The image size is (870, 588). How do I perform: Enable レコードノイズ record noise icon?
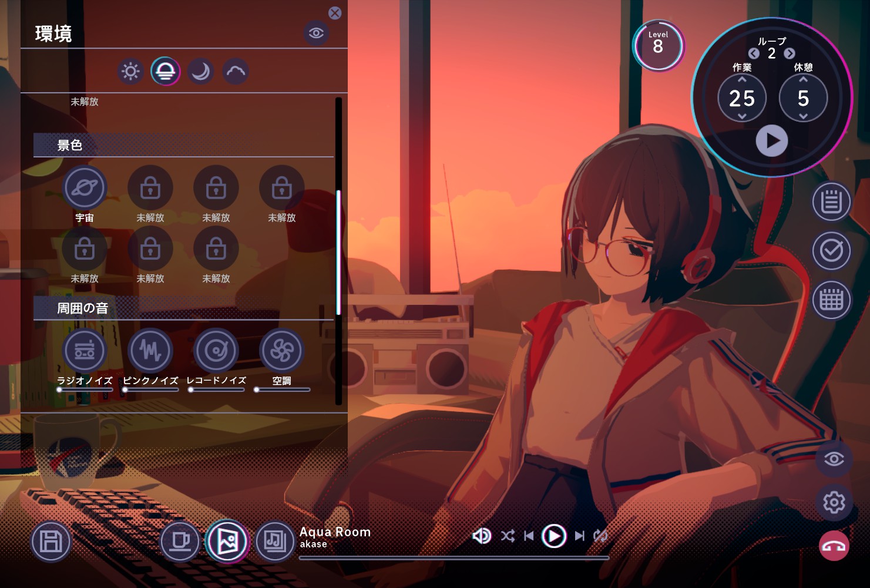click(x=216, y=351)
